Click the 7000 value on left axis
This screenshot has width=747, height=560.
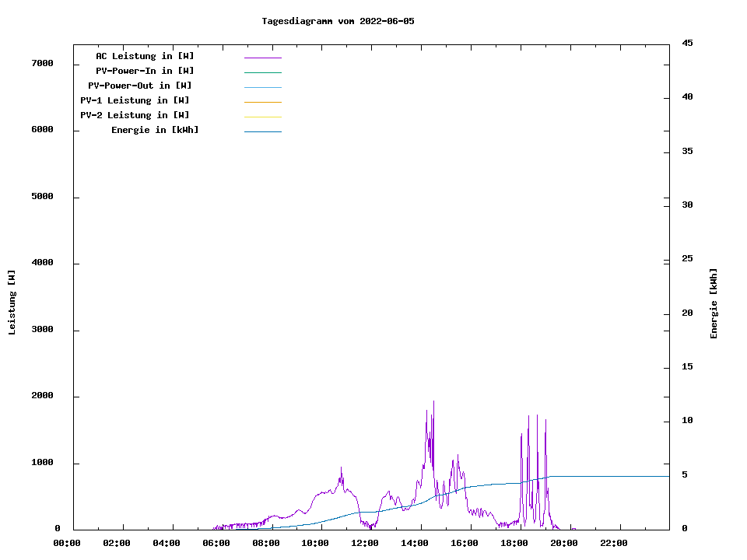click(x=42, y=63)
